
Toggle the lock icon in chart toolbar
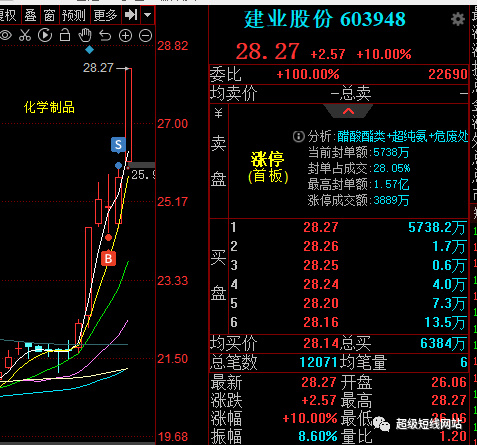[65, 35]
